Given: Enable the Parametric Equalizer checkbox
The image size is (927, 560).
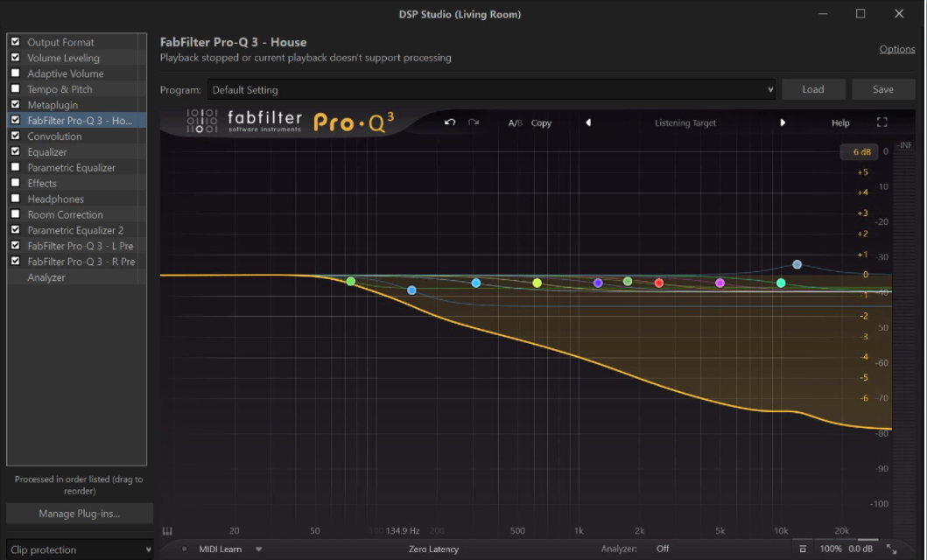Looking at the screenshot, I should pyautogui.click(x=16, y=167).
